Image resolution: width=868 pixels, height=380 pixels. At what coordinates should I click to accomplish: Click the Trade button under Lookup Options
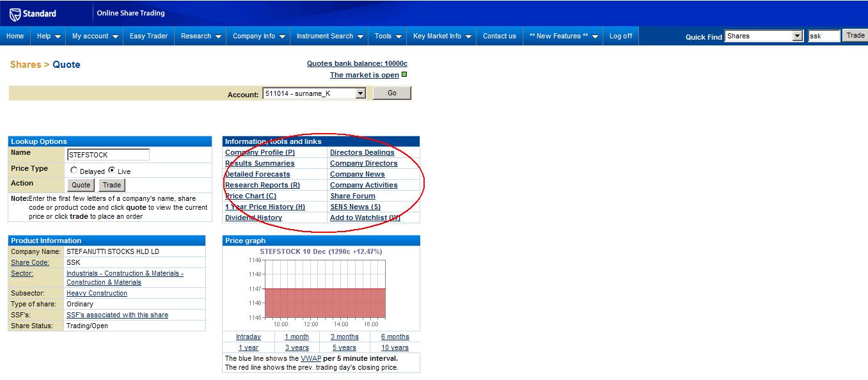coord(112,185)
